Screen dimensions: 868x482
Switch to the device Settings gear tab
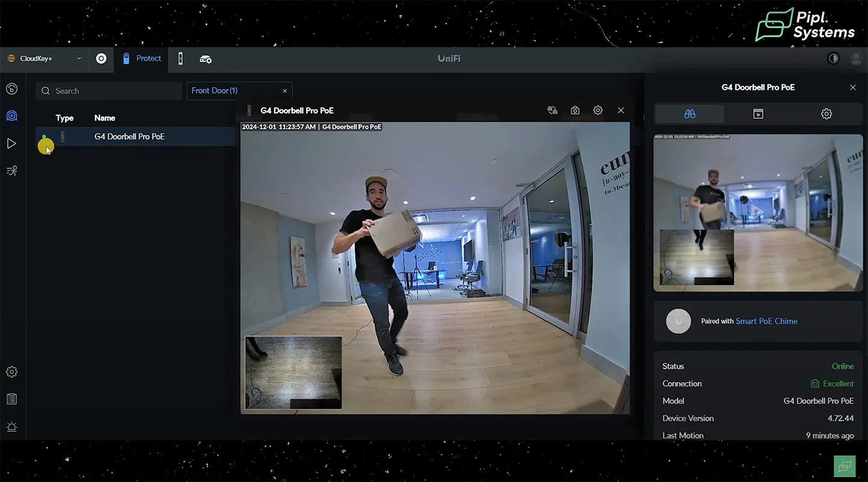pyautogui.click(x=826, y=114)
